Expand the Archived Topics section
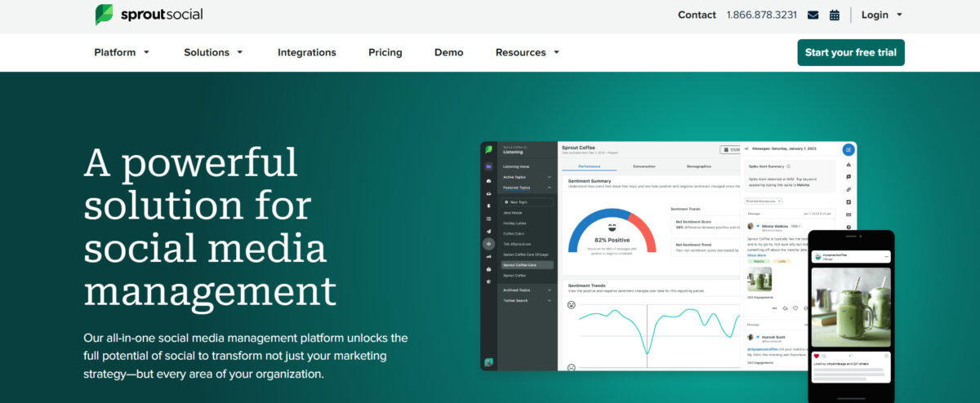The height and width of the screenshot is (403, 980). 527,290
